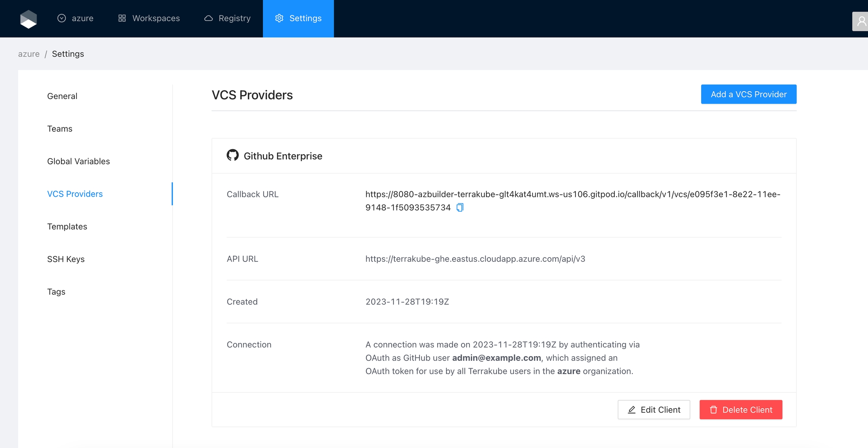Click the Registry cloud icon

[208, 18]
